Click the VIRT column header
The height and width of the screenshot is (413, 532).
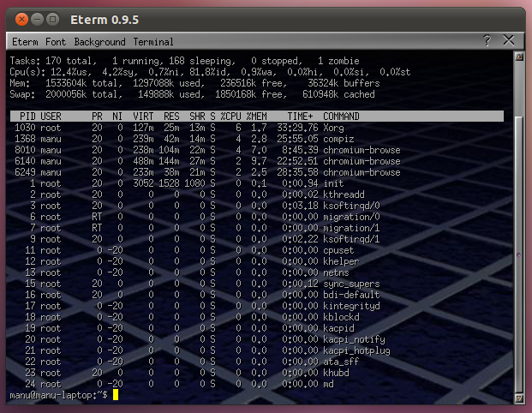pos(143,117)
